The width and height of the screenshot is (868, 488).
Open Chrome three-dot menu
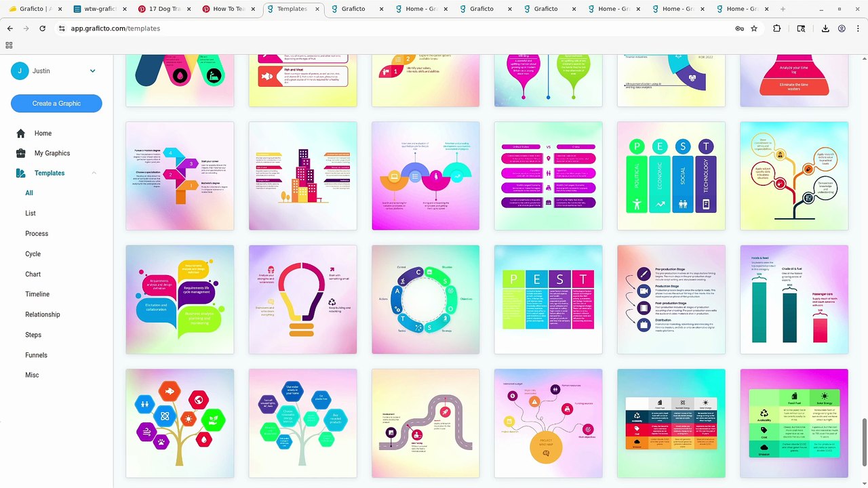pyautogui.click(x=858, y=28)
